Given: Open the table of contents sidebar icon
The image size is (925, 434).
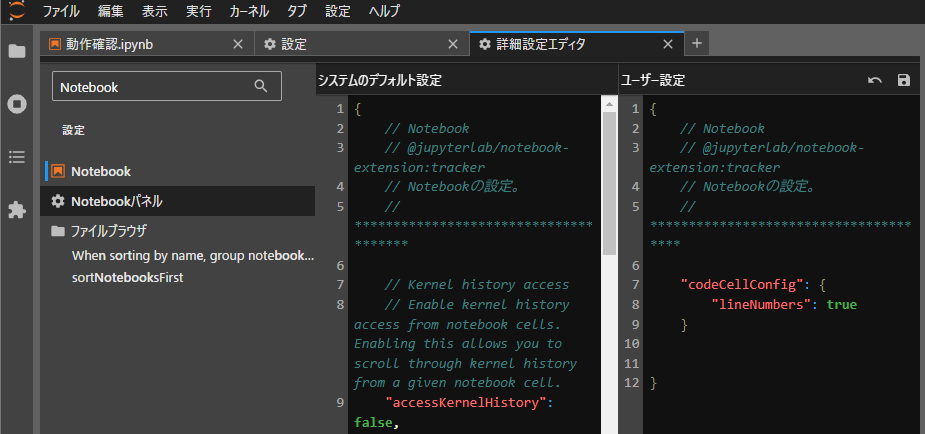Looking at the screenshot, I should point(17,157).
